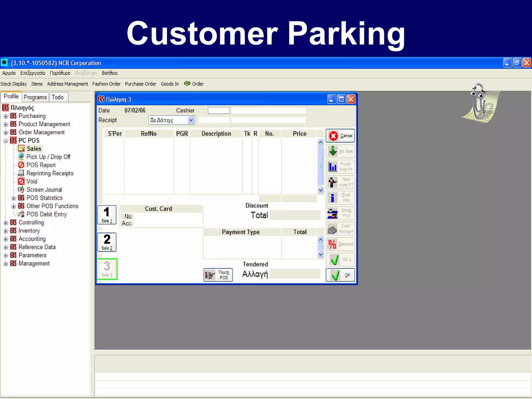Expand Other POS Functions node
532x399 pixels.
tap(14, 206)
